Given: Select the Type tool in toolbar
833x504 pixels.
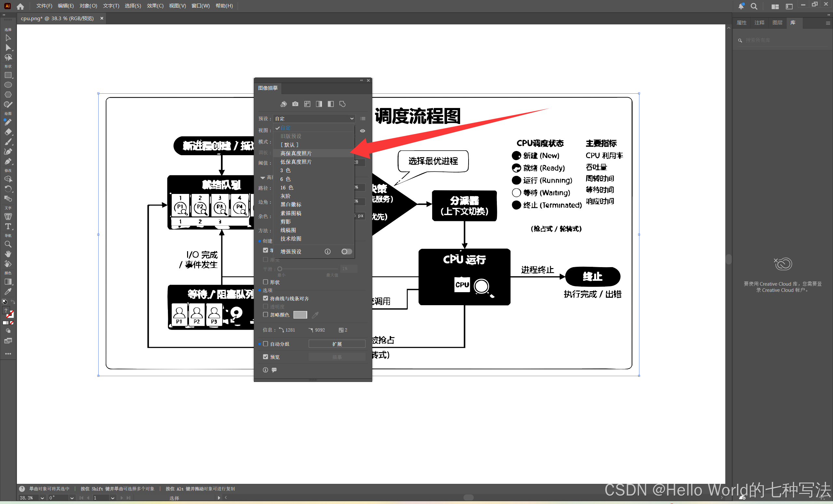Looking at the screenshot, I should coord(8,226).
